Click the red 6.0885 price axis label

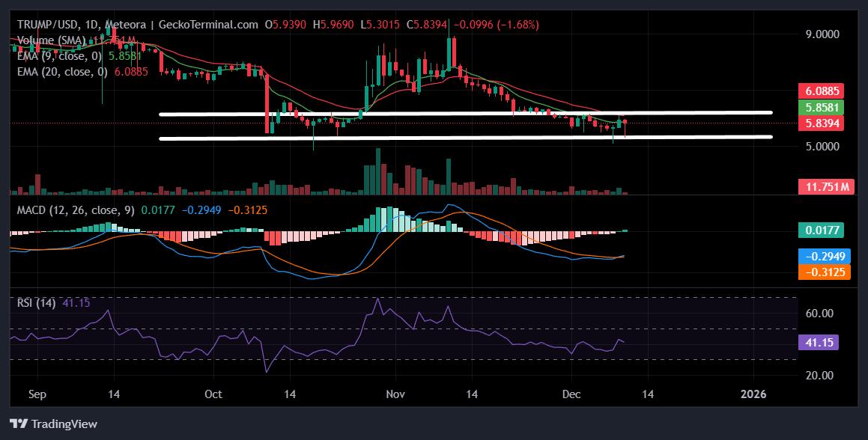point(821,91)
